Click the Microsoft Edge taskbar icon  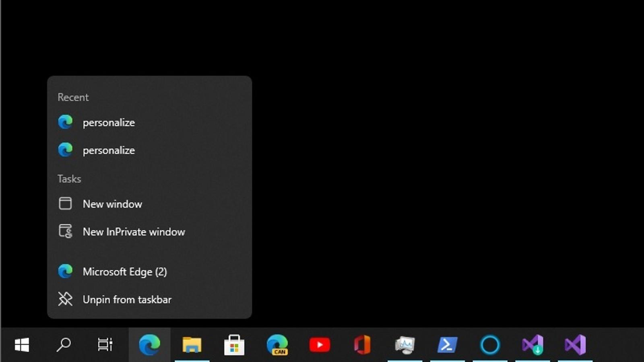pyautogui.click(x=149, y=345)
